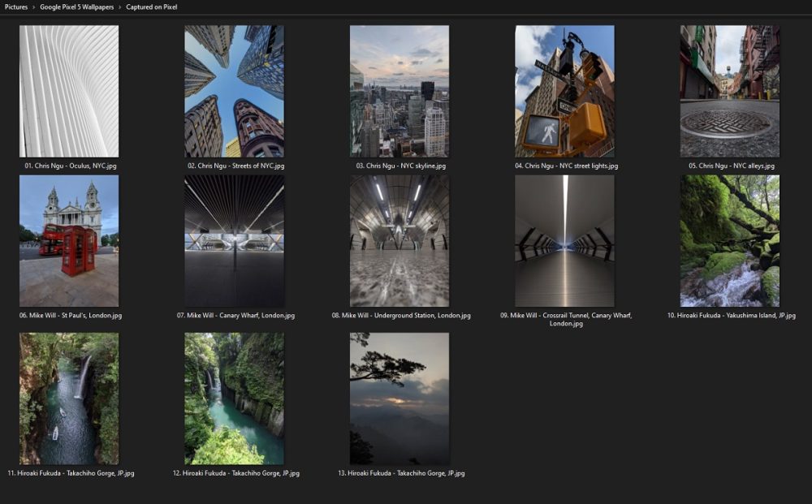Select the Oculus, NYC wallpaper thumbnail
Image resolution: width=812 pixels, height=504 pixels.
click(x=69, y=91)
